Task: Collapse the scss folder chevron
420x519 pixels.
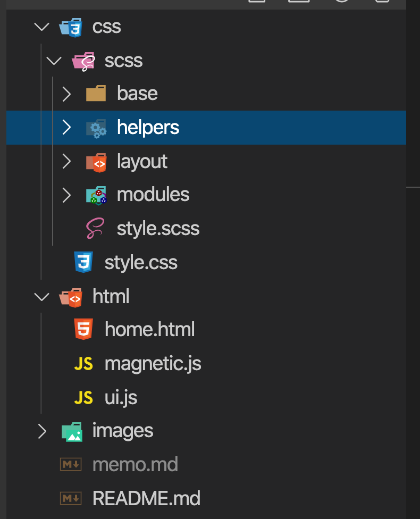Action: 54,61
